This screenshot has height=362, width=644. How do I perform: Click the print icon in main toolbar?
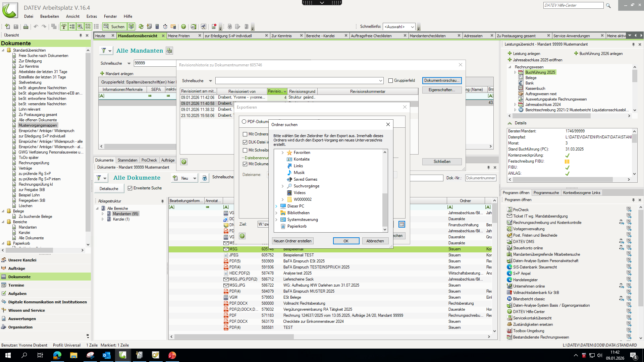point(25,26)
